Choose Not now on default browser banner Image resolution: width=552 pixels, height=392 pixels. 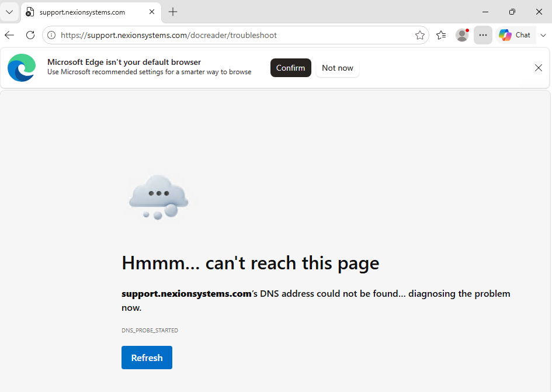[x=337, y=68]
